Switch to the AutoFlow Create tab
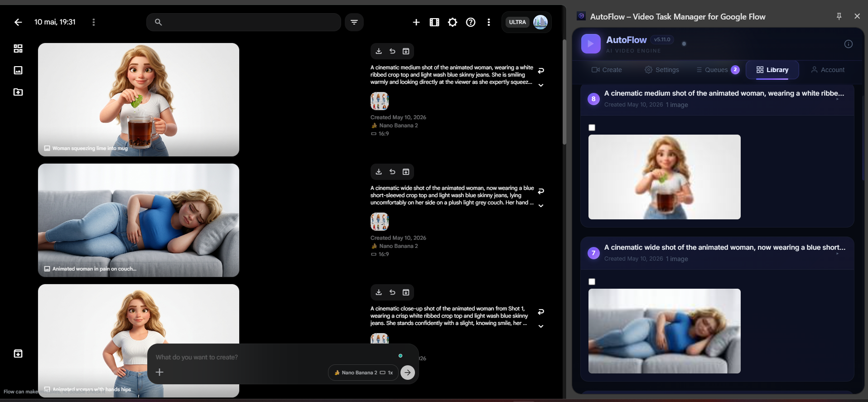This screenshot has height=402, width=868. click(607, 70)
